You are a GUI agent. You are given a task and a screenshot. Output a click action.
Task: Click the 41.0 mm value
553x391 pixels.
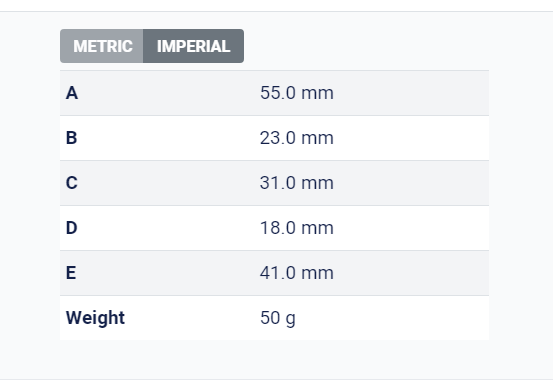point(297,273)
